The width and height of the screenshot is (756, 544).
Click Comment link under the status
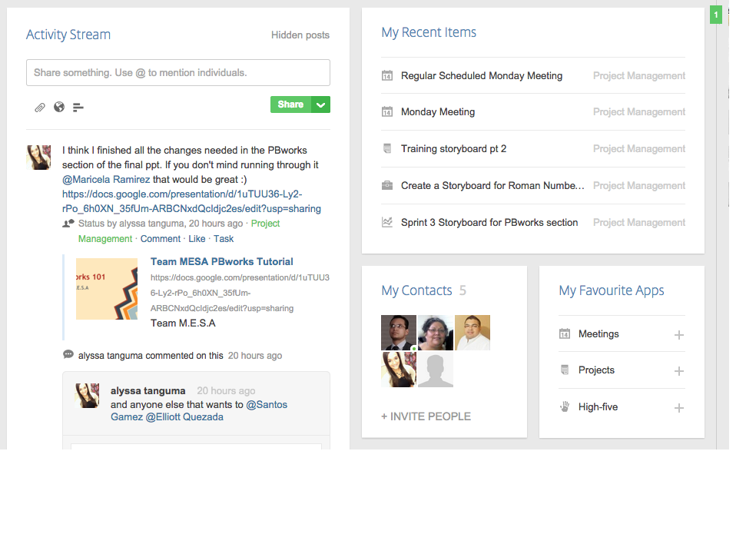[161, 239]
